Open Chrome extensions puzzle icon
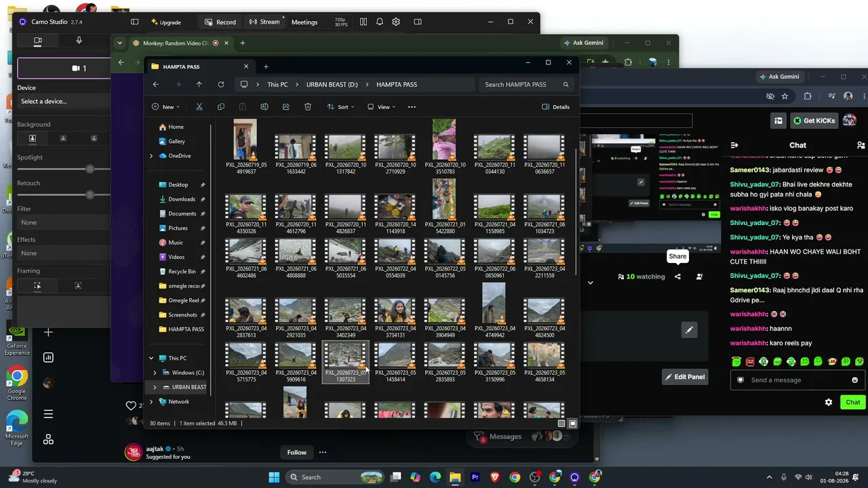The height and width of the screenshot is (488, 868). (807, 96)
